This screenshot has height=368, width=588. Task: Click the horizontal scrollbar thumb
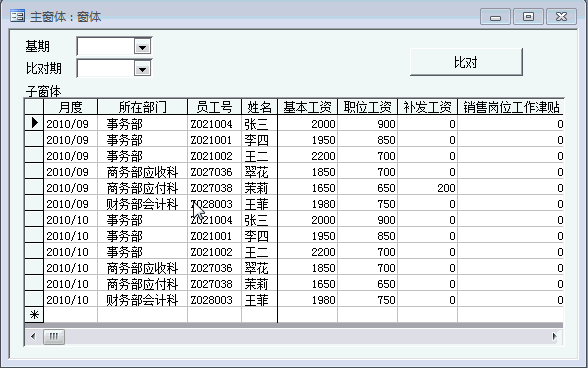(54, 336)
